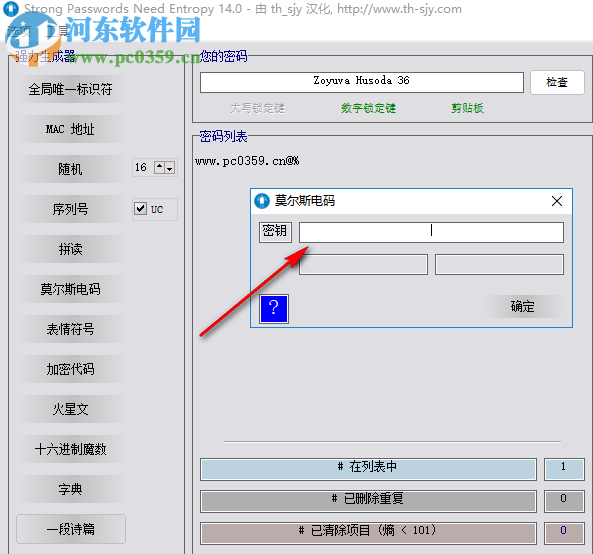Viewport: 593px width, 554px height.
Task: Click the 随机 random generator button
Action: click(71, 169)
